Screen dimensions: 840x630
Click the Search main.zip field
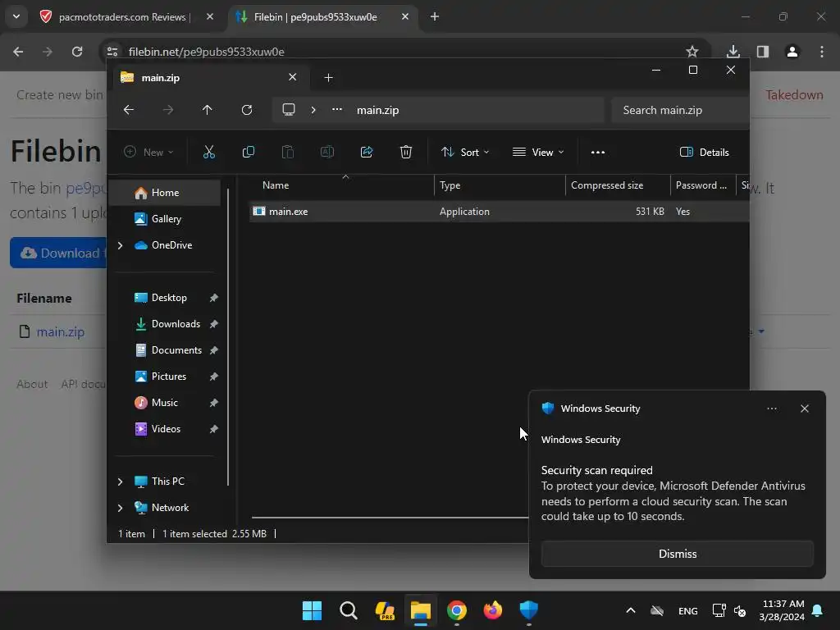click(680, 111)
